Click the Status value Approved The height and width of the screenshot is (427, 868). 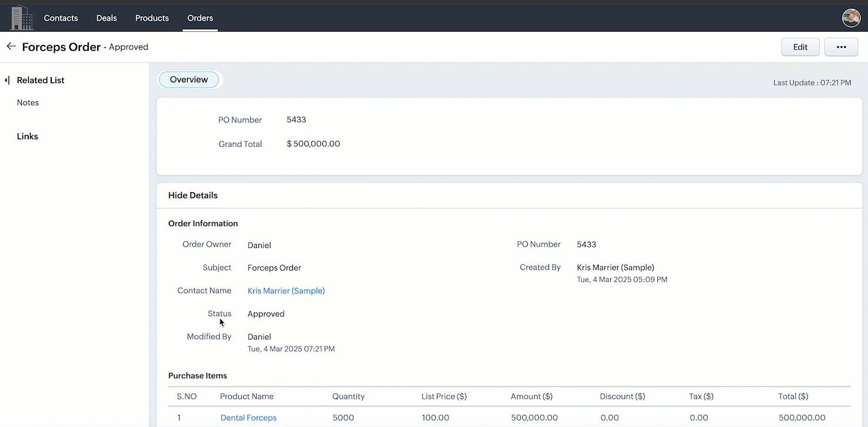(266, 314)
